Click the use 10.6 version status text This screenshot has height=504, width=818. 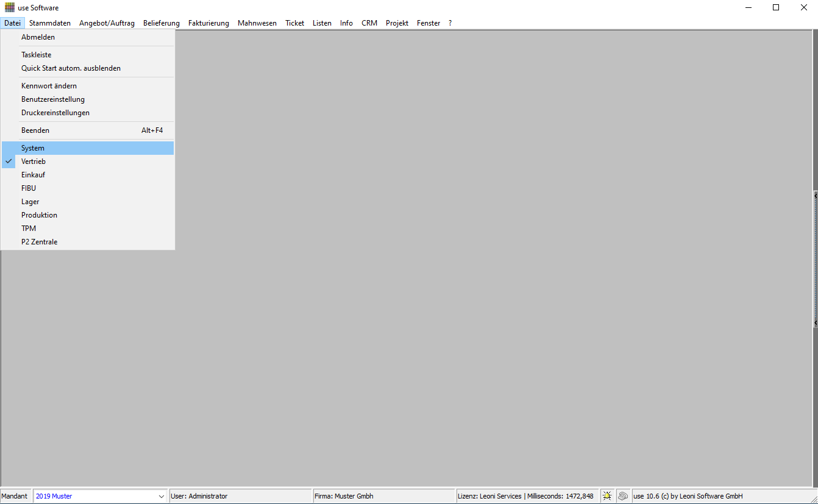[688, 496]
